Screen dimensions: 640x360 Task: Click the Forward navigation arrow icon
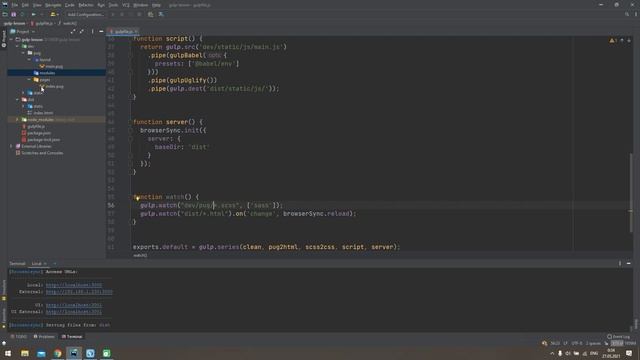[33, 14]
